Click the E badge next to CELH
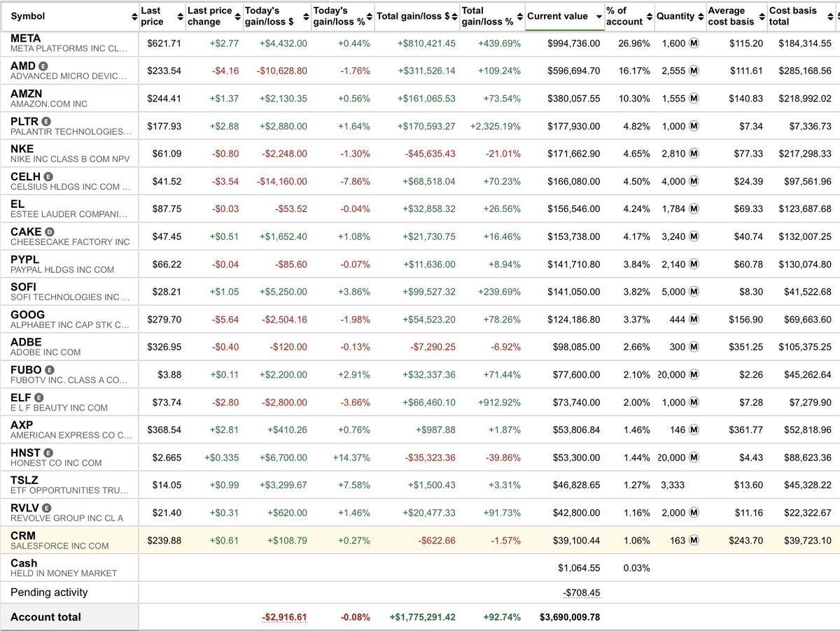840x631 pixels. [49, 176]
